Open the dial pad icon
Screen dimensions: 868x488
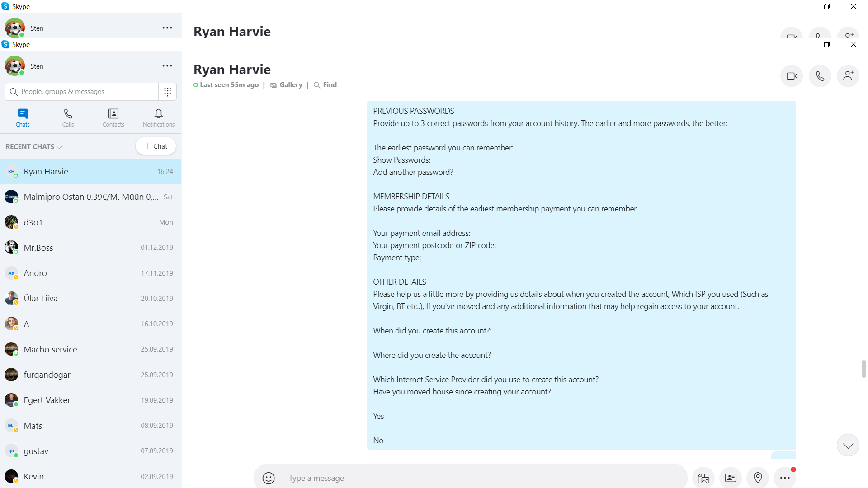point(167,92)
